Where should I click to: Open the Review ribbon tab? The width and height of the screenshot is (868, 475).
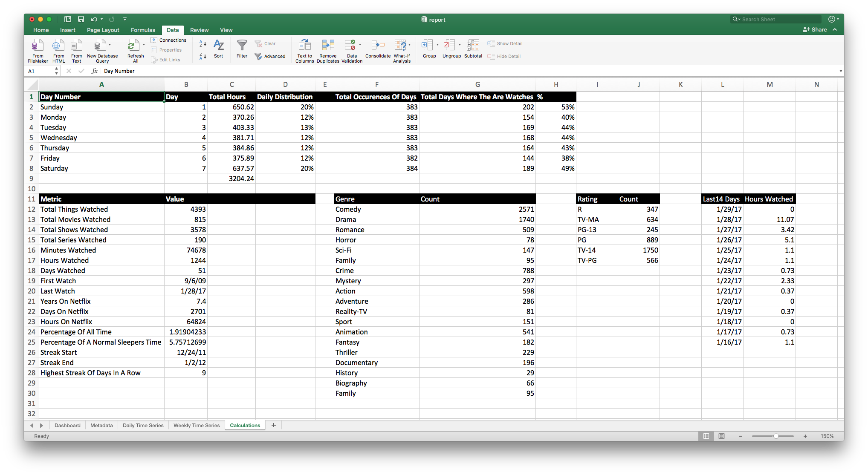pos(199,30)
